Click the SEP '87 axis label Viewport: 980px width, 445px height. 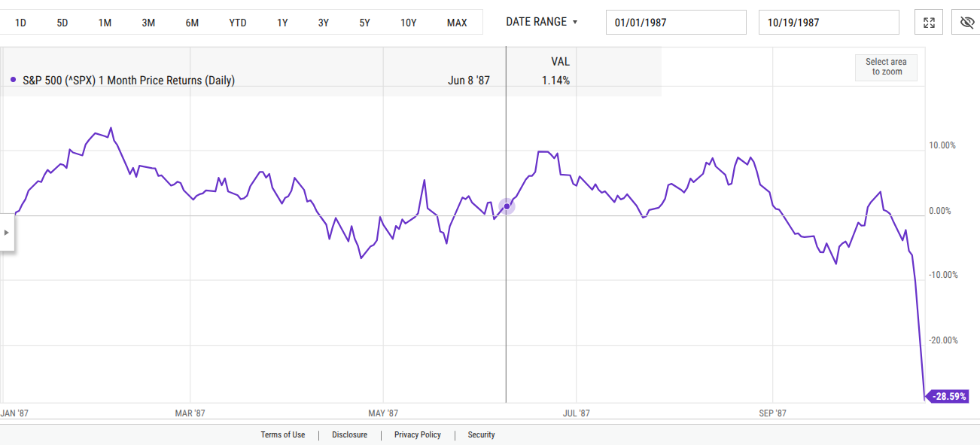[x=773, y=413]
